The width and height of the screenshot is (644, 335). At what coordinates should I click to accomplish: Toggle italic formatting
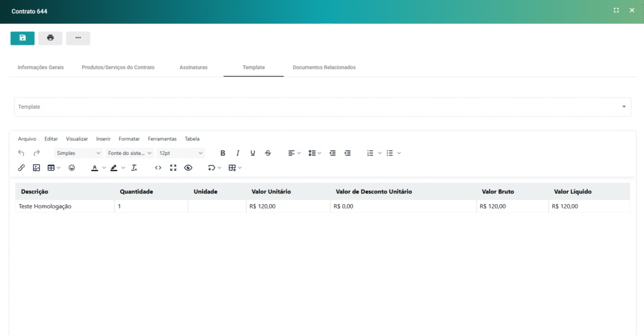[238, 153]
